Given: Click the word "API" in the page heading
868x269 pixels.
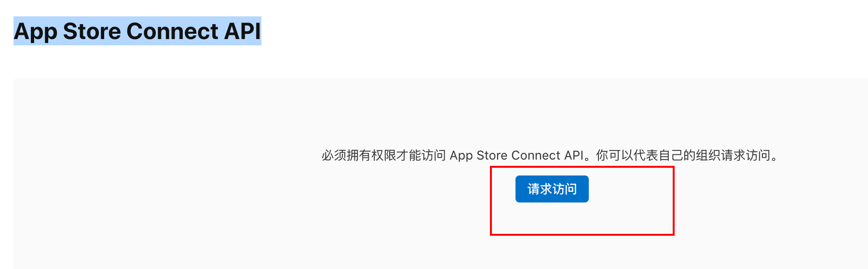Looking at the screenshot, I should (x=243, y=31).
